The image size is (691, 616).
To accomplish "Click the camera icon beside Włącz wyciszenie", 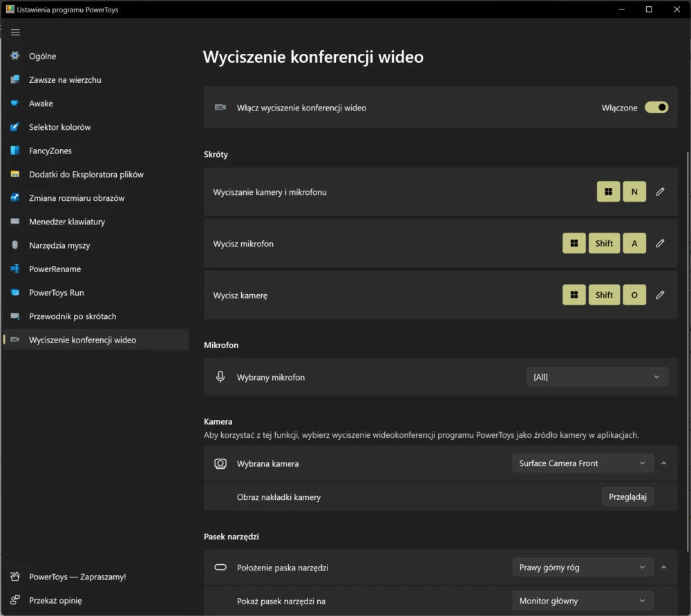I will pyautogui.click(x=220, y=108).
